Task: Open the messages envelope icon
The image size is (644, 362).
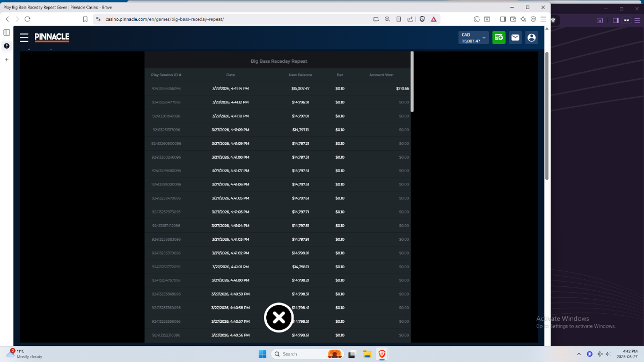Action: pos(515,38)
